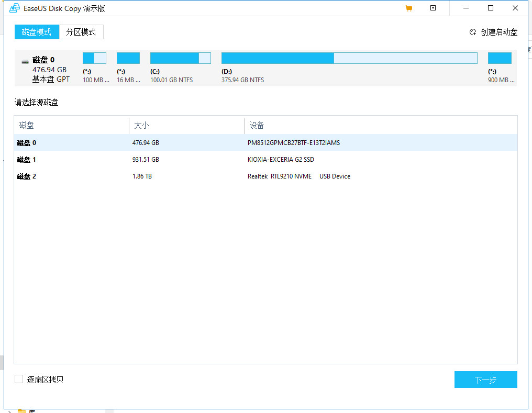Select 磁盘 0 row in disk list
Image resolution: width=532 pixels, height=413 pixels.
(x=265, y=143)
